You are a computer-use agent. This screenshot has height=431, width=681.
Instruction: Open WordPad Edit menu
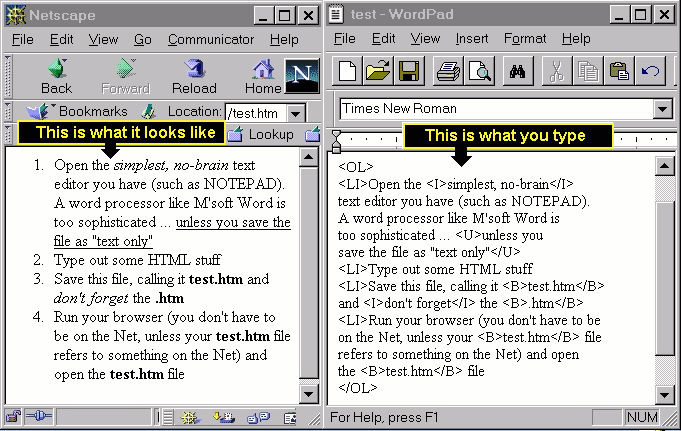[x=383, y=39]
